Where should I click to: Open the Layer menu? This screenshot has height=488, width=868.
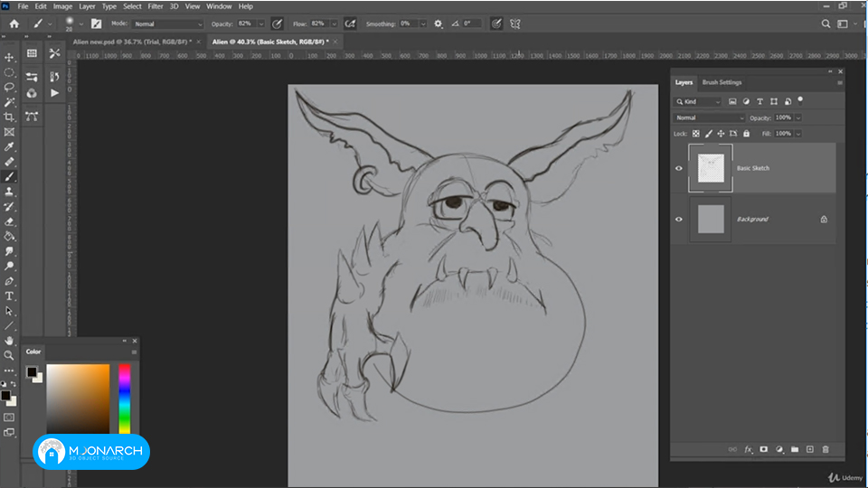(x=87, y=6)
